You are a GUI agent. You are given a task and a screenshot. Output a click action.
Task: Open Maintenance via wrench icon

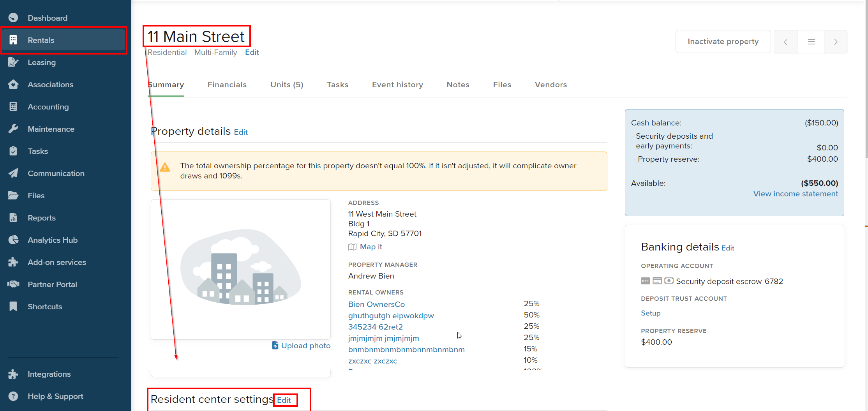point(13,129)
